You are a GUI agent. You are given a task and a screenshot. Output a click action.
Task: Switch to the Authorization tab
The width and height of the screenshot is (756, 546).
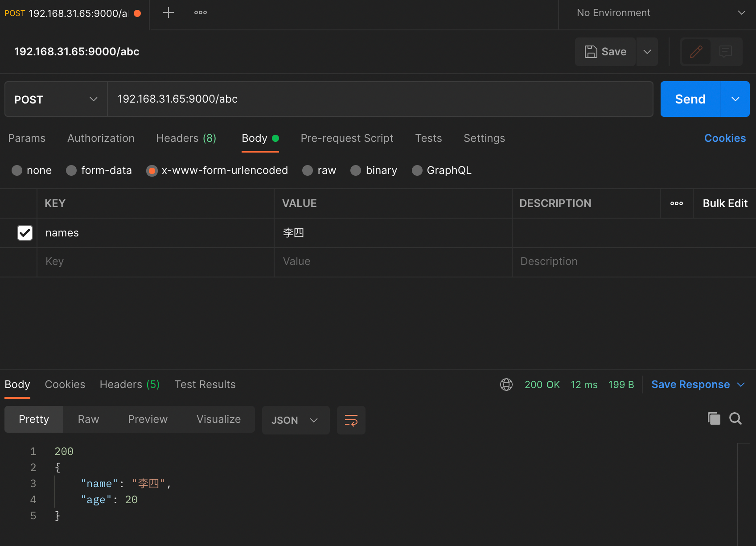pyautogui.click(x=101, y=138)
